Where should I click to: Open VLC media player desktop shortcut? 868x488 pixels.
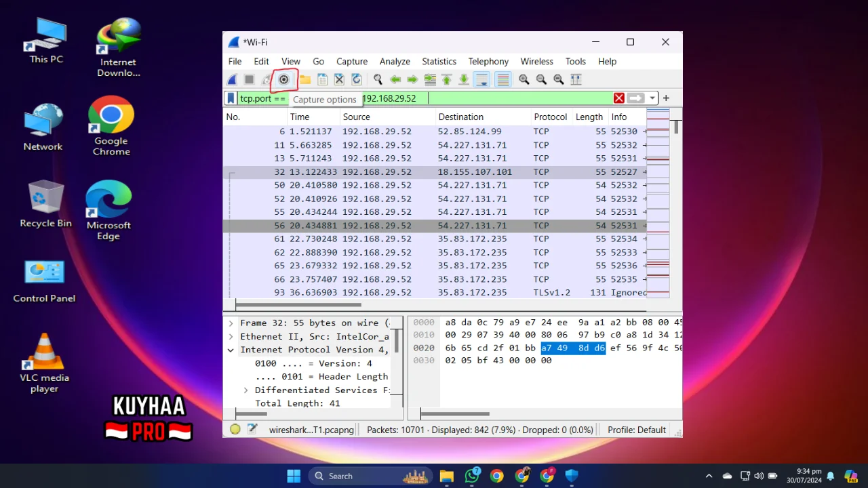click(x=44, y=363)
